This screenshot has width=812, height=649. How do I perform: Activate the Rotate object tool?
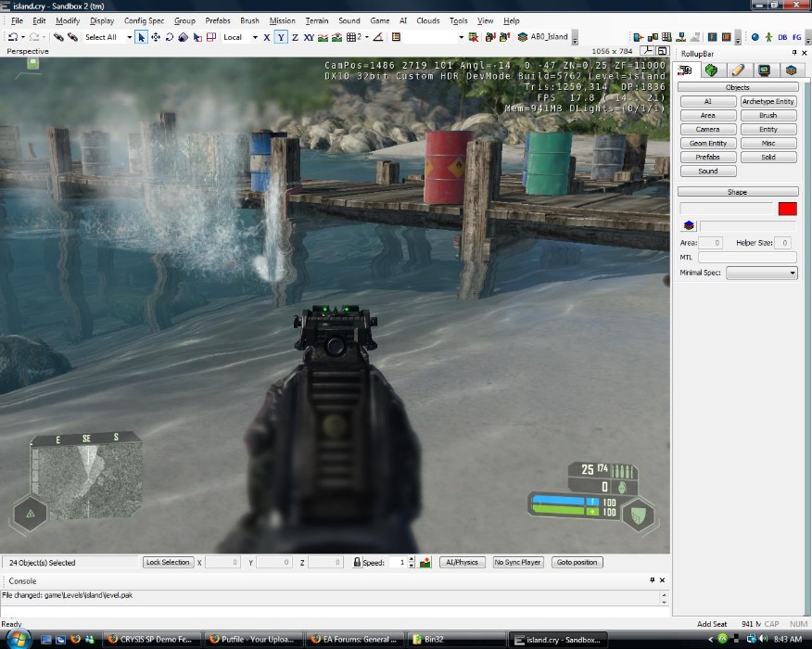coord(170,37)
